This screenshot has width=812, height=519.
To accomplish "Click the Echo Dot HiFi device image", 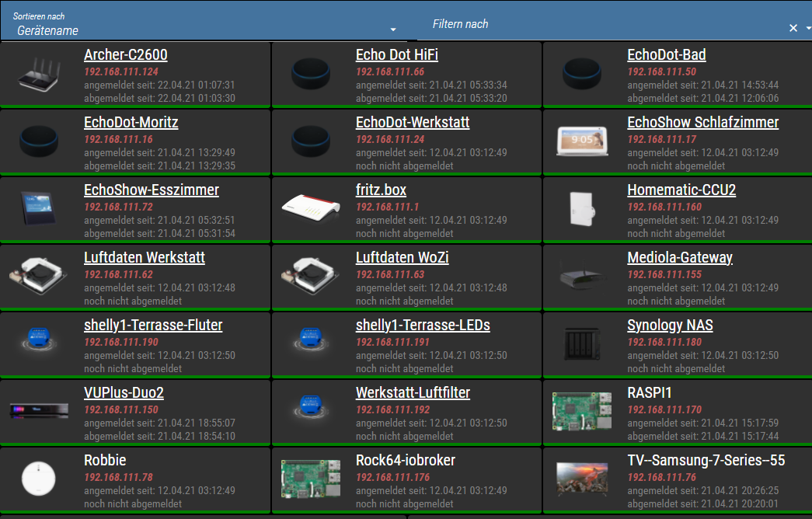I will pos(311,74).
